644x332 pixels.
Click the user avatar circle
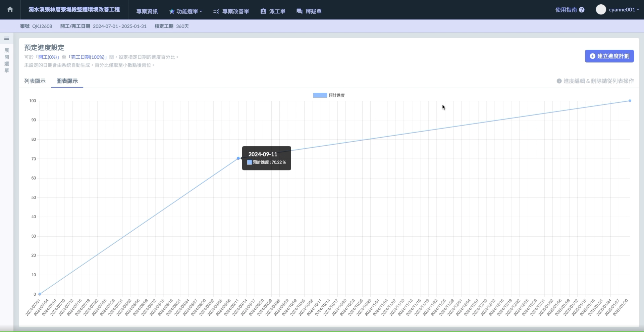coord(601,9)
